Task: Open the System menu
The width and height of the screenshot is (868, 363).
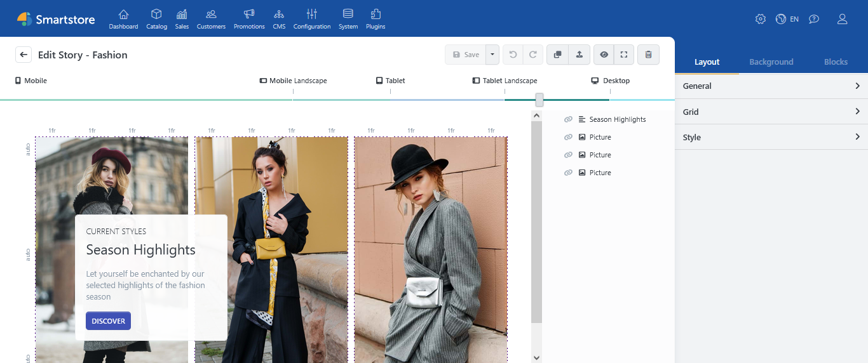Action: pyautogui.click(x=348, y=19)
